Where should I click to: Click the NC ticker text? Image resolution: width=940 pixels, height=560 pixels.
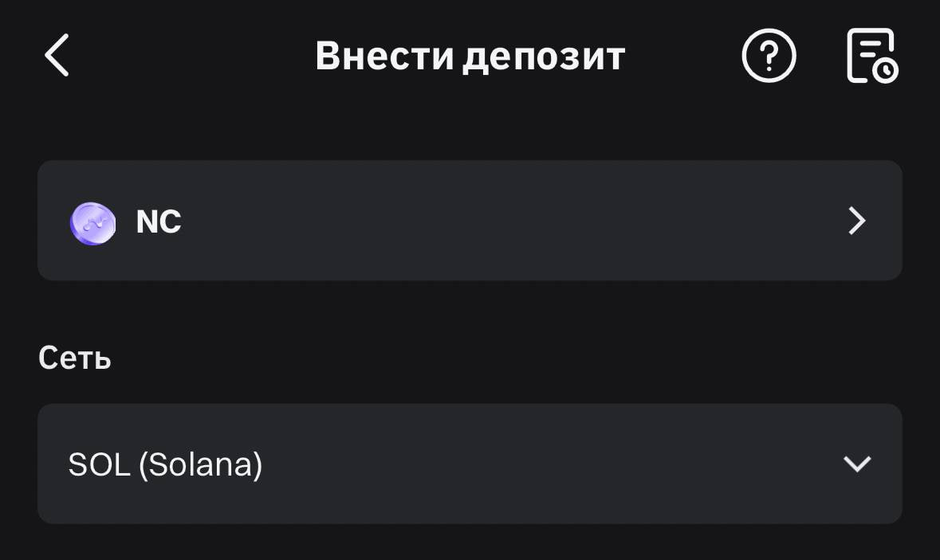click(159, 221)
